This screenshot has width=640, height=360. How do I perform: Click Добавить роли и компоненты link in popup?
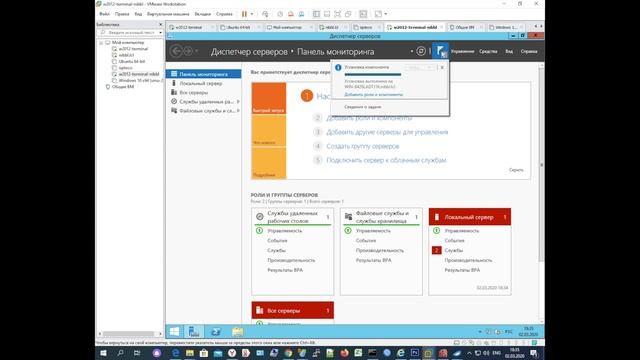373,94
